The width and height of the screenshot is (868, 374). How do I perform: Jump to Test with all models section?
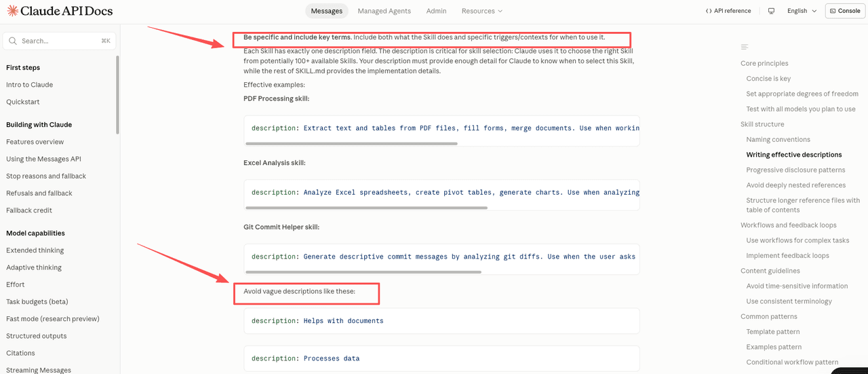pyautogui.click(x=801, y=109)
